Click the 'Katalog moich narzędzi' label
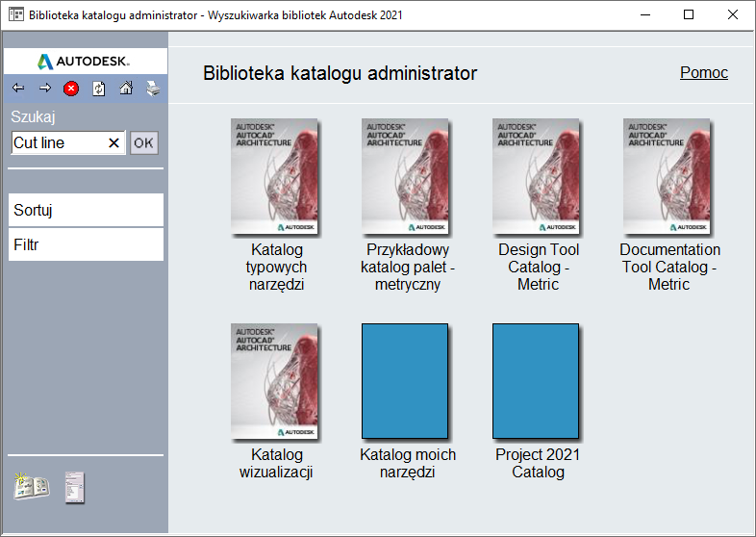The image size is (756, 537). (x=408, y=463)
